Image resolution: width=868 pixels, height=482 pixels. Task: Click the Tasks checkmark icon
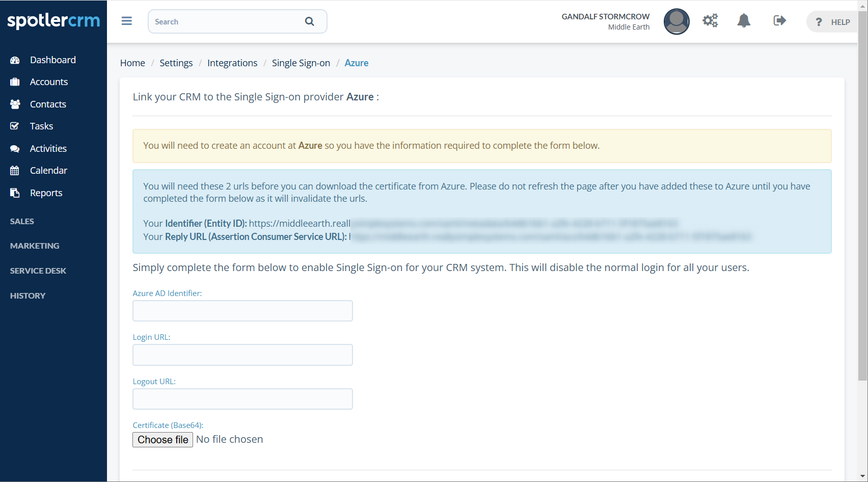pyautogui.click(x=15, y=126)
